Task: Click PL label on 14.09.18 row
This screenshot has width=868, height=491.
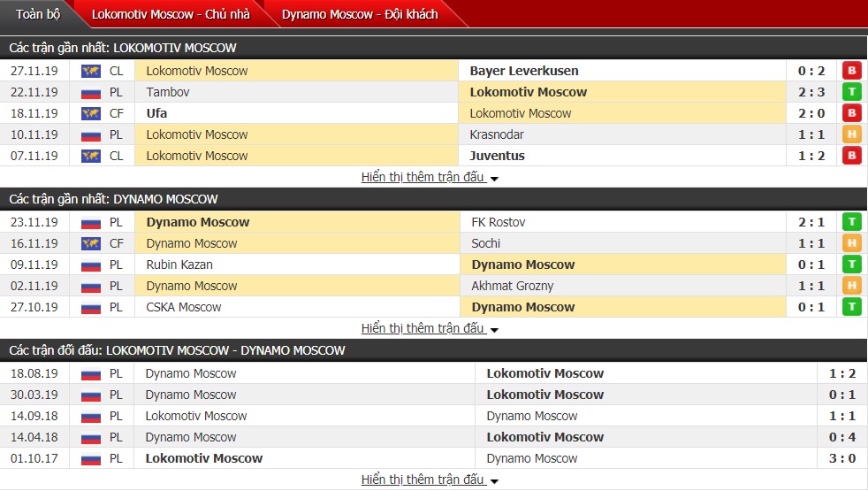Action: click(x=116, y=416)
